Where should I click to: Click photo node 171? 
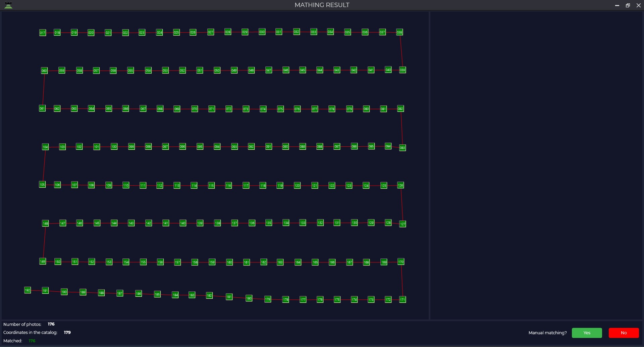(402, 299)
